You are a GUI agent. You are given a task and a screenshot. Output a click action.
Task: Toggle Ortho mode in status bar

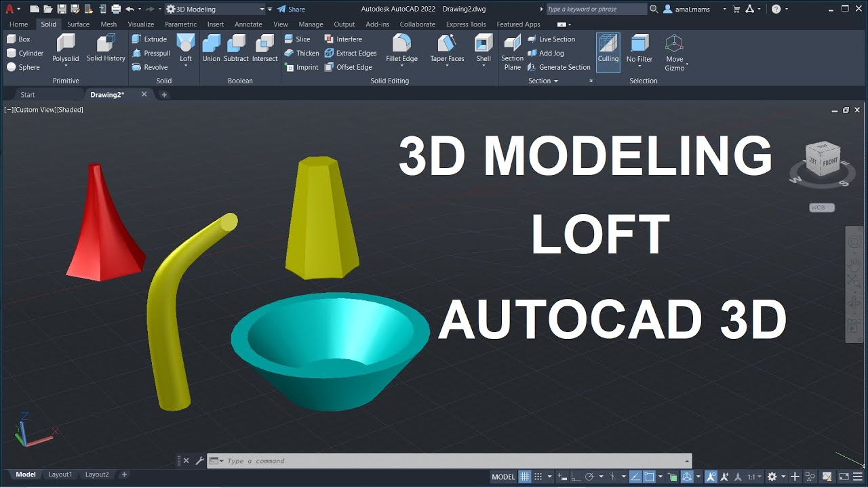point(575,476)
